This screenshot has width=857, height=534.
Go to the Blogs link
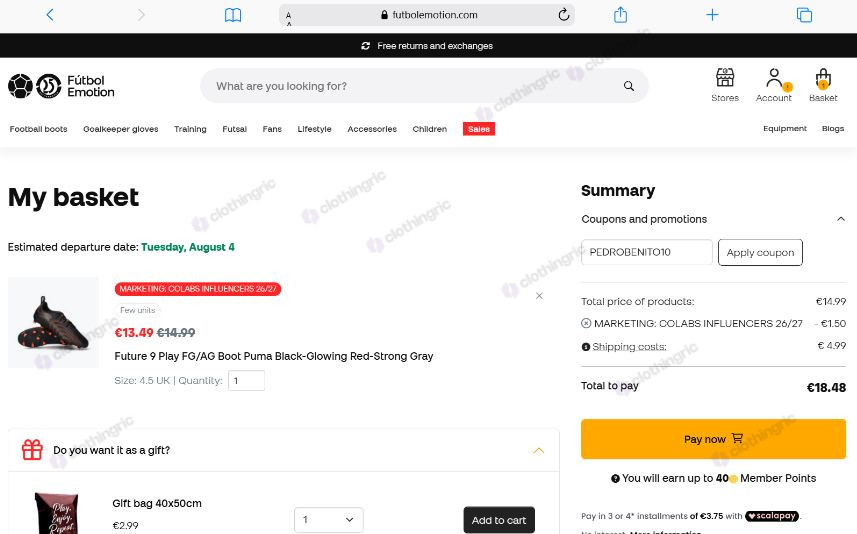833,128
